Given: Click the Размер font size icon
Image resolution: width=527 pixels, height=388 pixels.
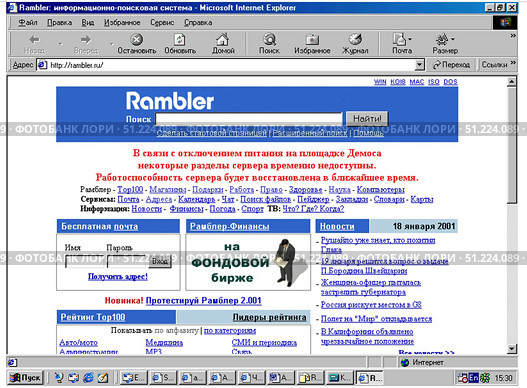Looking at the screenshot, I should [x=445, y=44].
